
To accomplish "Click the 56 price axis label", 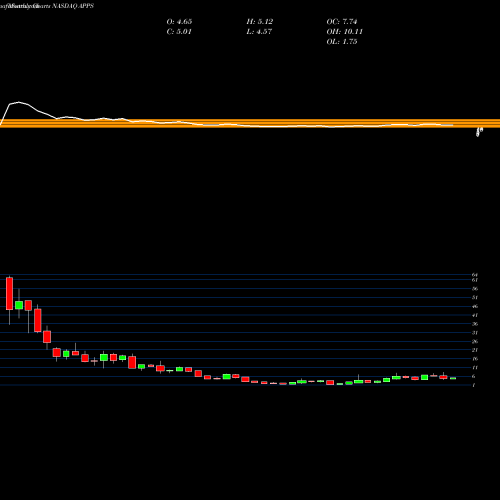I will (475, 289).
